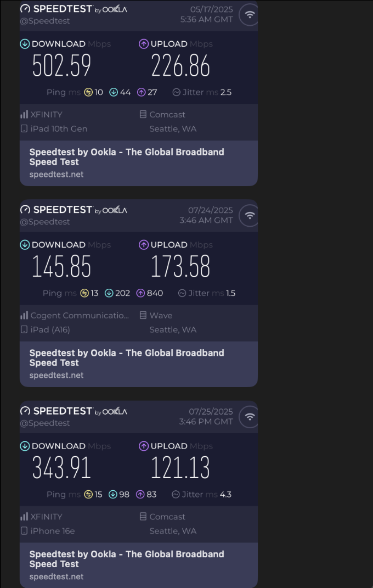Click the download arrow icon beside 502.59

pos(25,44)
